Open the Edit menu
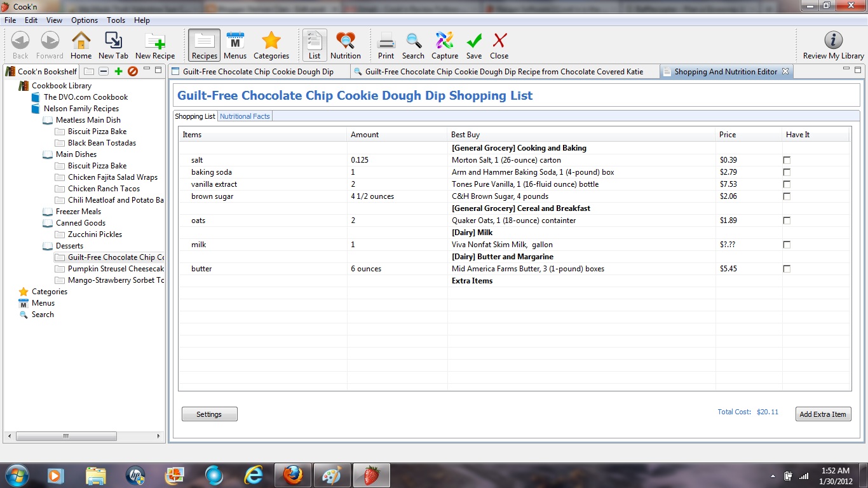This screenshot has height=488, width=868. (31, 20)
